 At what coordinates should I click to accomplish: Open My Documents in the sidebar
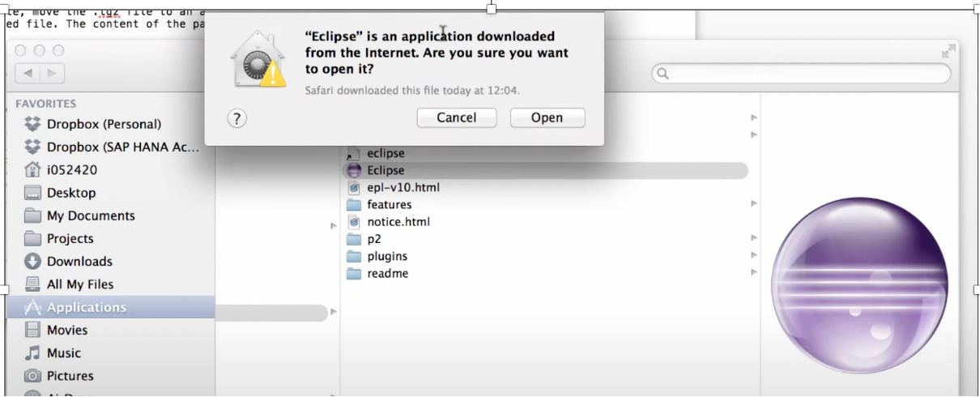110,216
